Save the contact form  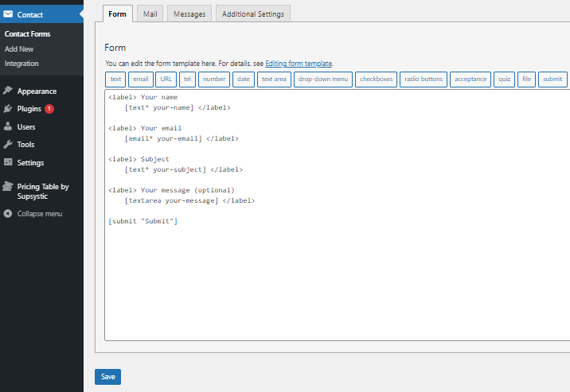(x=108, y=377)
